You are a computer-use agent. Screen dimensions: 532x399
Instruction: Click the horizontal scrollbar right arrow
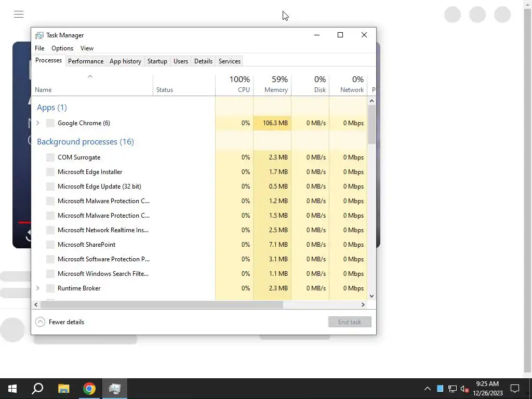[363, 304]
